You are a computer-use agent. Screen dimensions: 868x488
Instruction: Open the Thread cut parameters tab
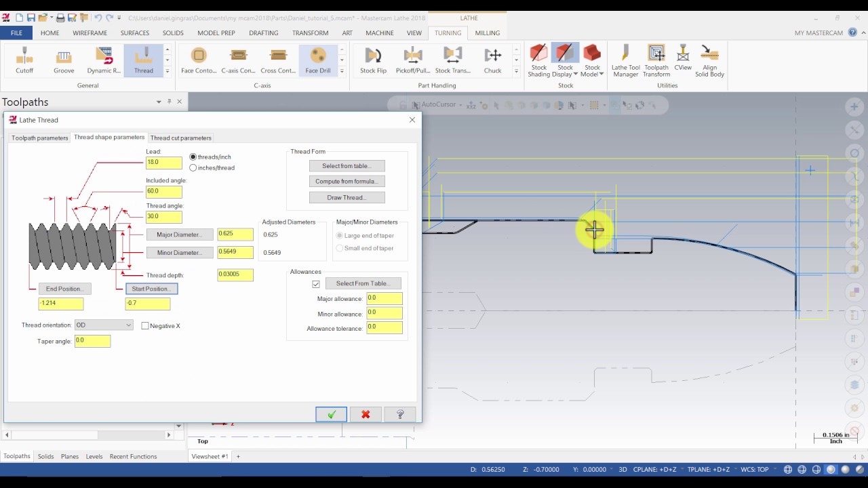pyautogui.click(x=181, y=138)
